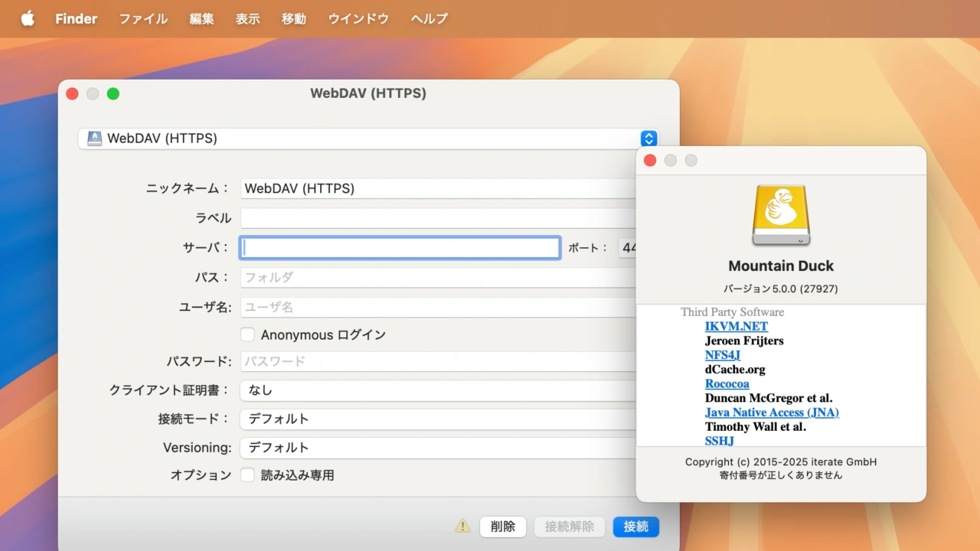The image size is (980, 551).
Task: Follow the NFS4J link
Action: pos(722,354)
